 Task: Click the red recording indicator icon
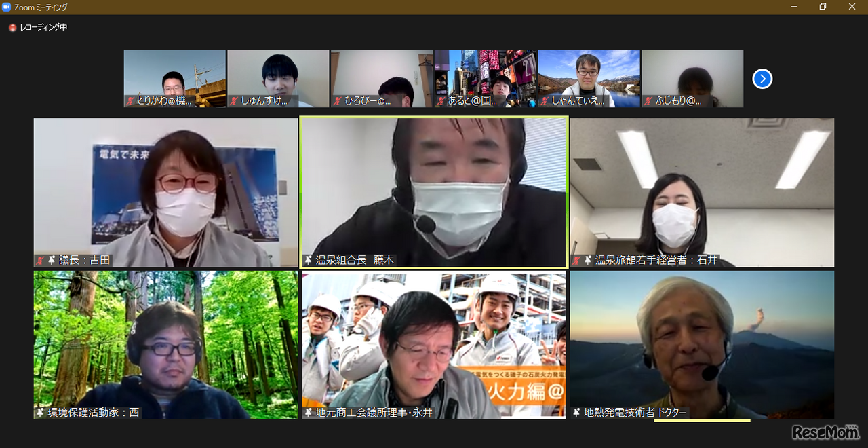coord(12,28)
